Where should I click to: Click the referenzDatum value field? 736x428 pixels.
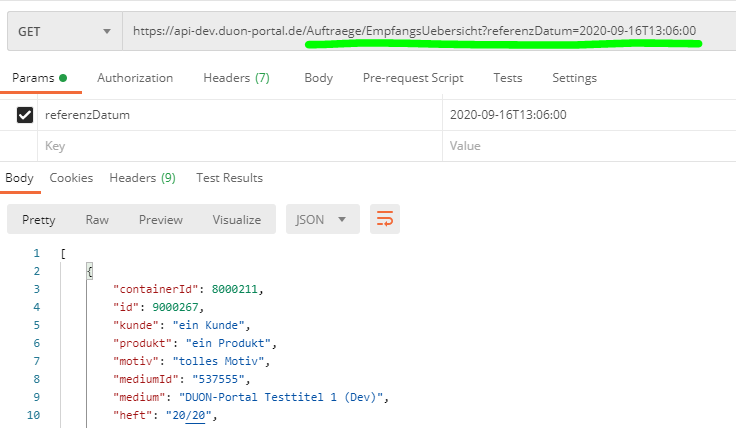click(588, 115)
